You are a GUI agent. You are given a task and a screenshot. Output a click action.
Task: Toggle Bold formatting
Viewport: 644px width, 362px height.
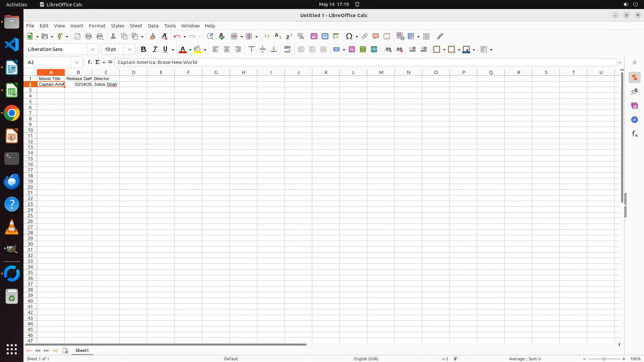point(144,50)
